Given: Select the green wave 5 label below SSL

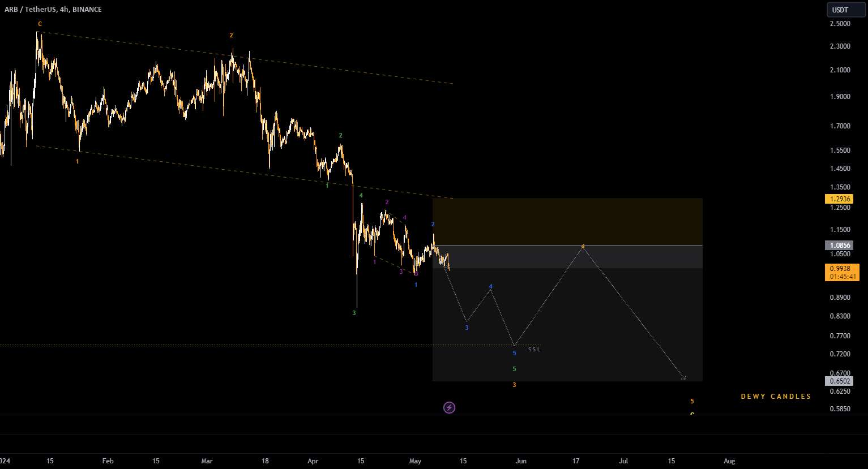Looking at the screenshot, I should (x=514, y=369).
